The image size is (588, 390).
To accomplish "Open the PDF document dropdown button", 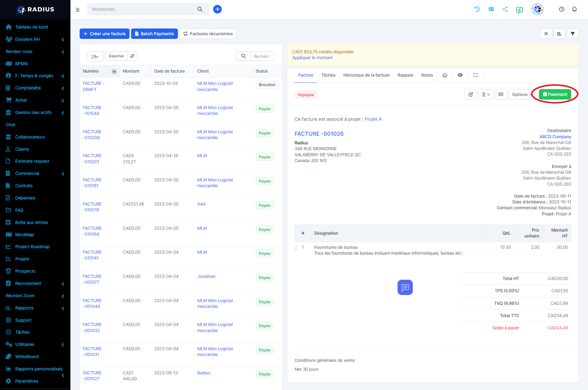I will pos(486,94).
